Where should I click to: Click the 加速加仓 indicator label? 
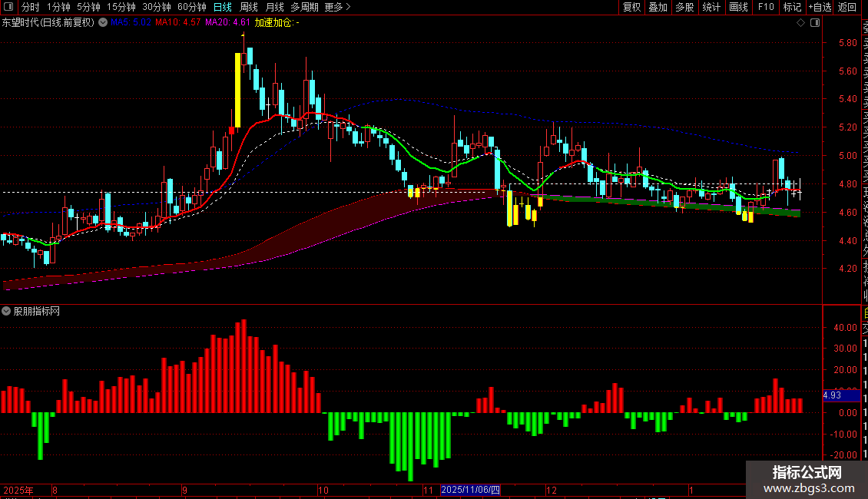coord(277,23)
